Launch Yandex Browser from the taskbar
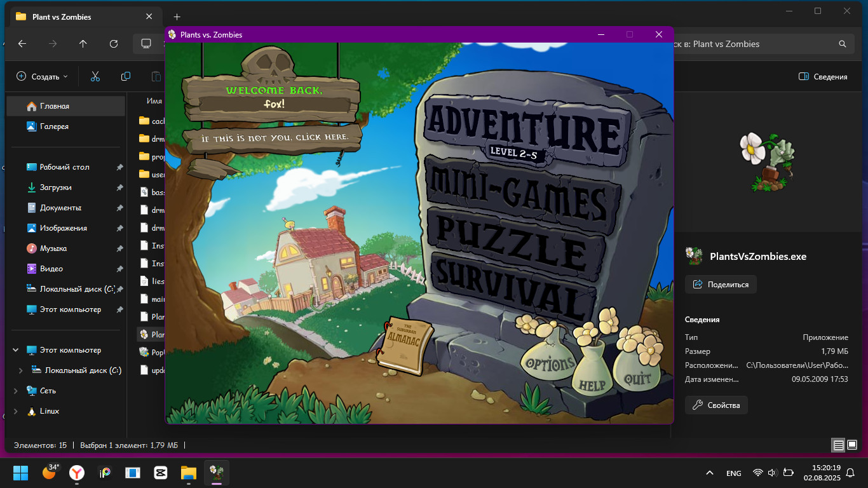 [77, 473]
